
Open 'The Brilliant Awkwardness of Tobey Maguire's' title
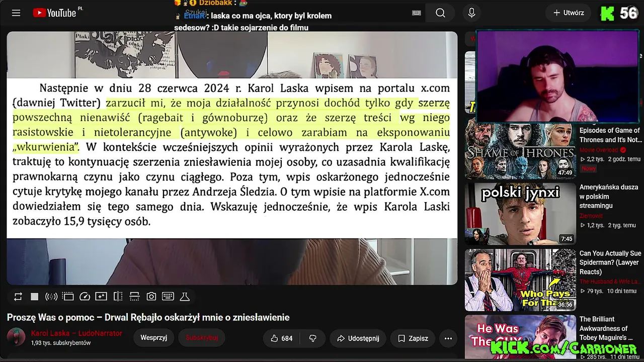[606, 328]
